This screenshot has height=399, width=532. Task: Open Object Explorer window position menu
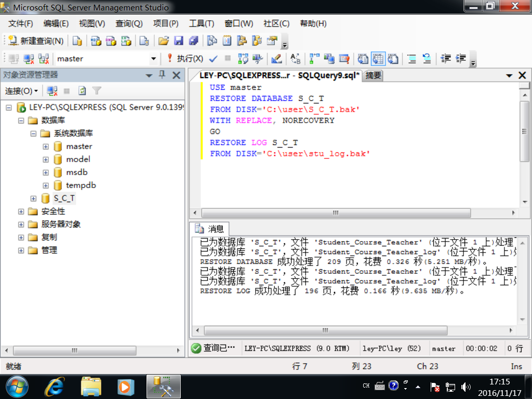pos(149,75)
